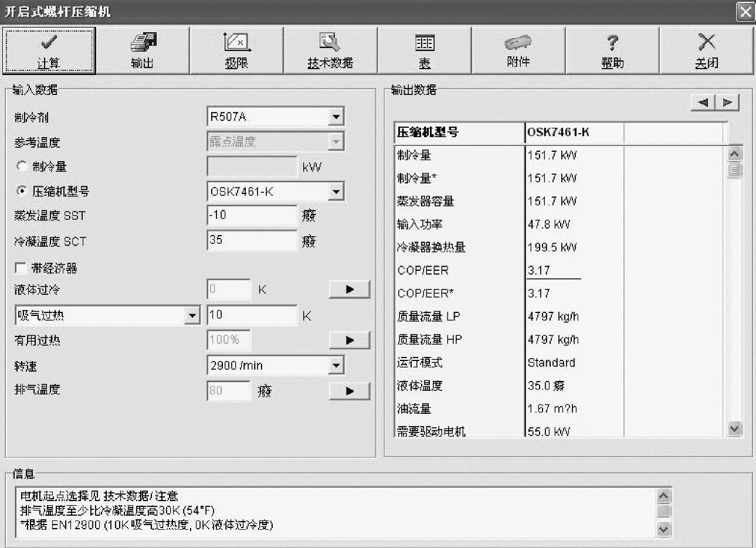Screen dimensions: 756x548
Task: Open the 附件 (Accessories) button
Action: tap(518, 51)
